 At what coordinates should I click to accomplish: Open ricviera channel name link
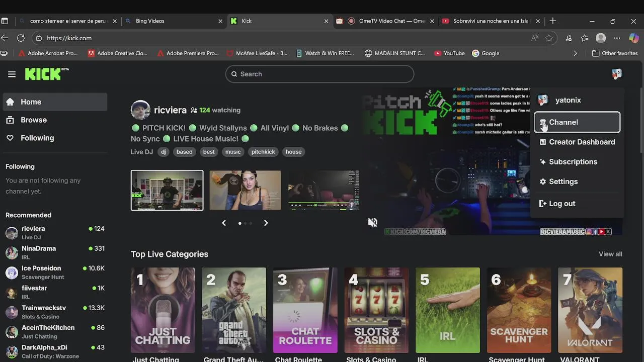tap(170, 110)
